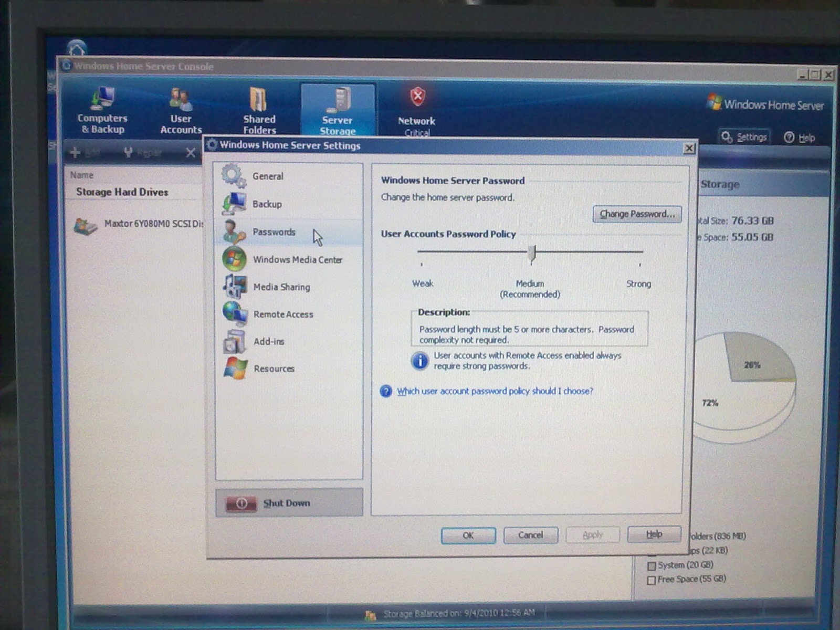Viewport: 840px width, 630px height.
Task: Open Windows Media Center settings
Action: pyautogui.click(x=288, y=259)
